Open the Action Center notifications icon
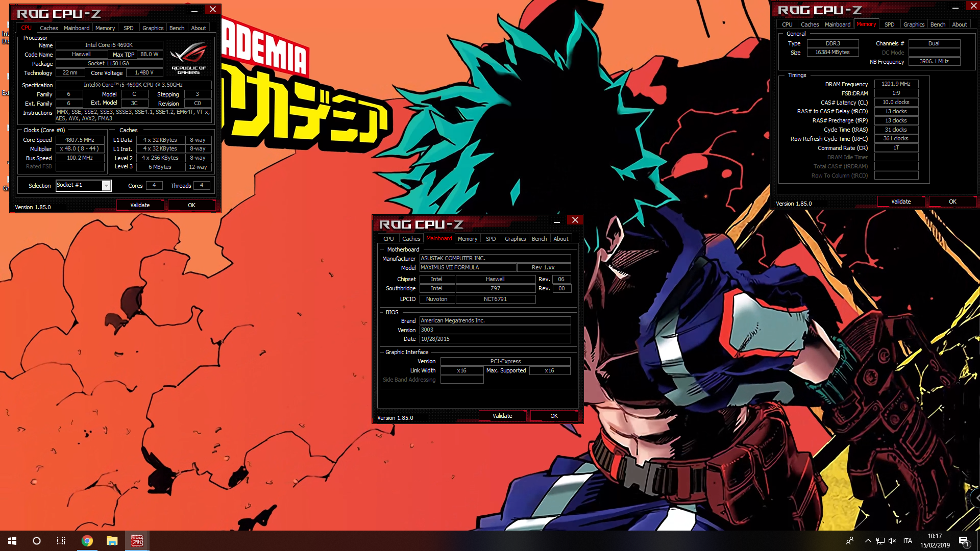980x551 pixels. click(964, 541)
